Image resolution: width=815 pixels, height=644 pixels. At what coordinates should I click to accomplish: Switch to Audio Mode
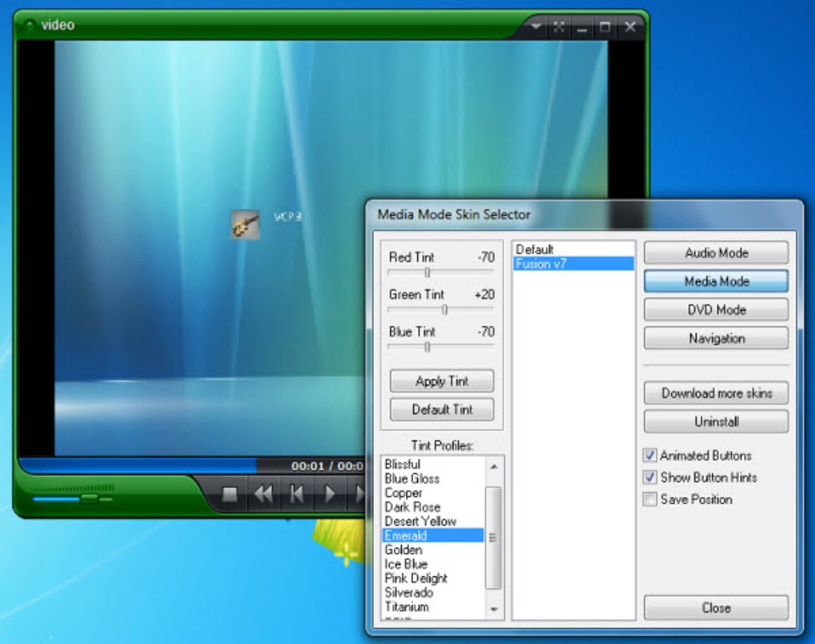click(715, 252)
